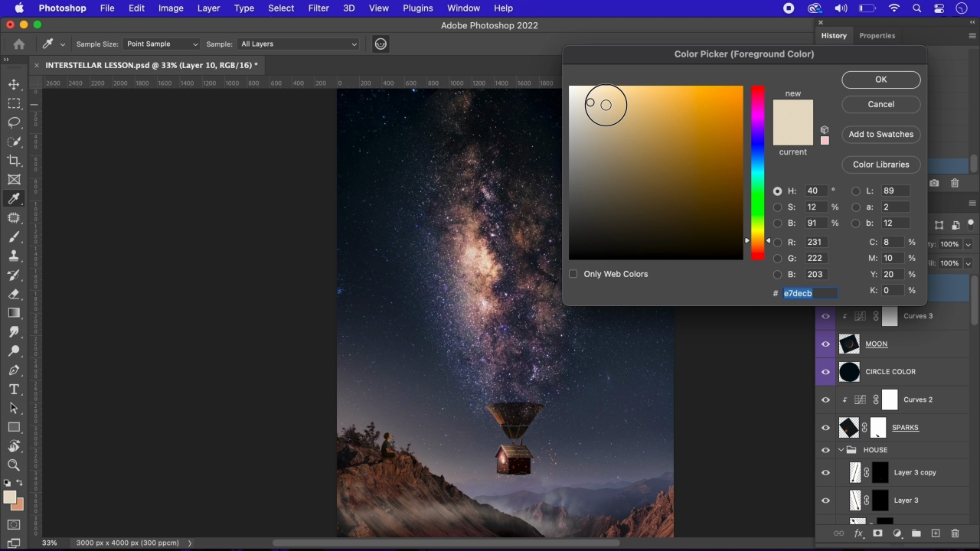Click the Add to Swatches button
Viewport: 980px width, 551px height.
[880, 135]
